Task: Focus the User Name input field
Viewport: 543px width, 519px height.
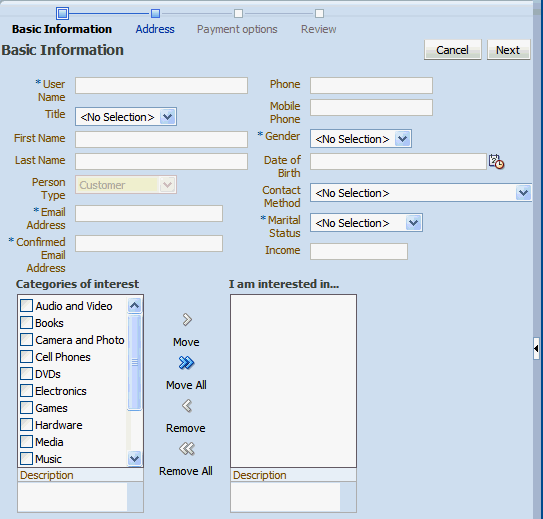Action: 161,86
